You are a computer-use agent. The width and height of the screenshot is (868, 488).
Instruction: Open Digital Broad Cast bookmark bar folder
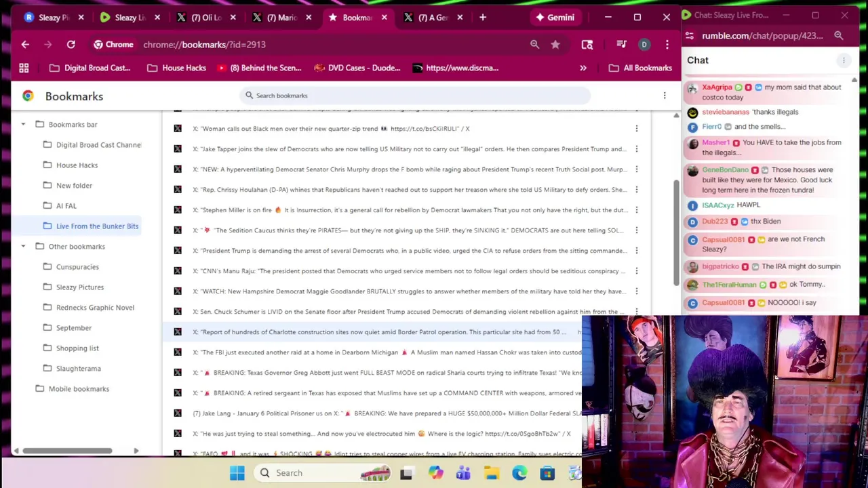[90, 68]
